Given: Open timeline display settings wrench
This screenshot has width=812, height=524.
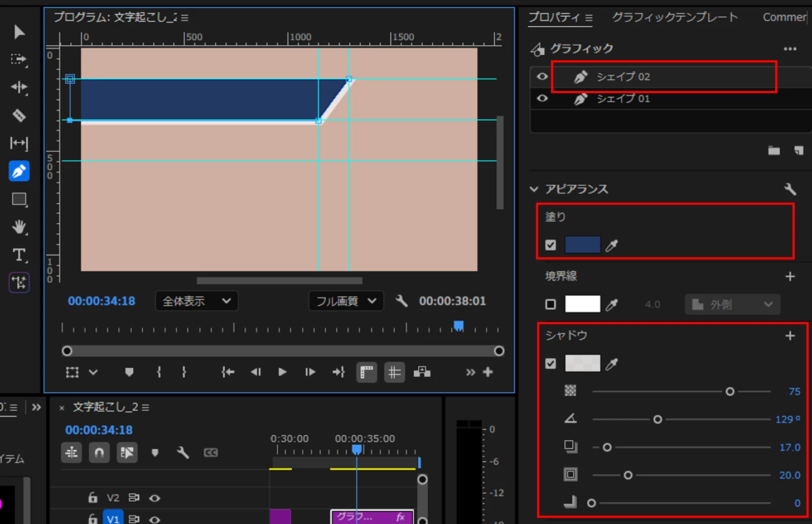Looking at the screenshot, I should (182, 453).
